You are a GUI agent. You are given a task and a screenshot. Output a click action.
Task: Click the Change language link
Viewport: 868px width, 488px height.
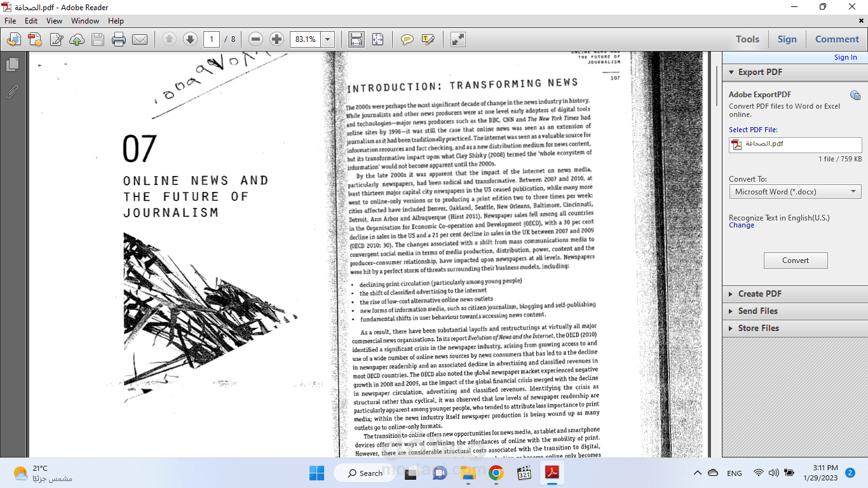point(742,225)
